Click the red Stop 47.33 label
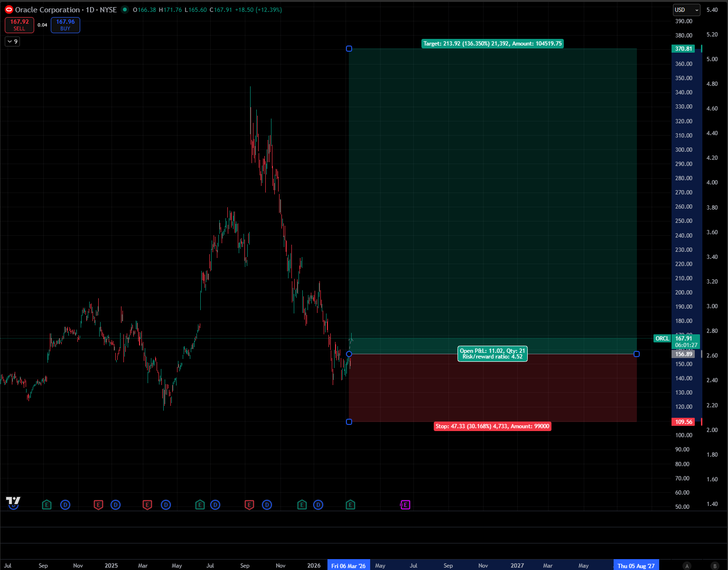 coord(493,426)
